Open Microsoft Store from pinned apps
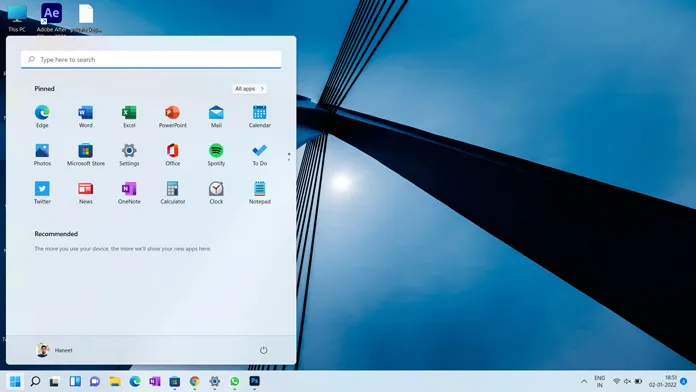Viewport: 696px width, 392px height. (86, 155)
